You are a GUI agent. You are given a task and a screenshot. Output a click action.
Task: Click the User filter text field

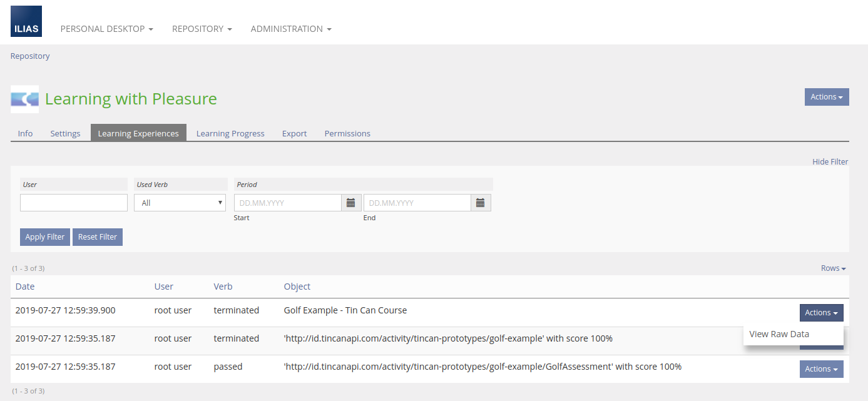(74, 203)
